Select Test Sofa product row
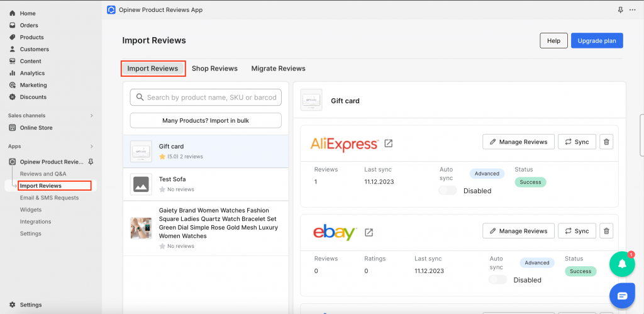This screenshot has width=644, height=314. 206,184
